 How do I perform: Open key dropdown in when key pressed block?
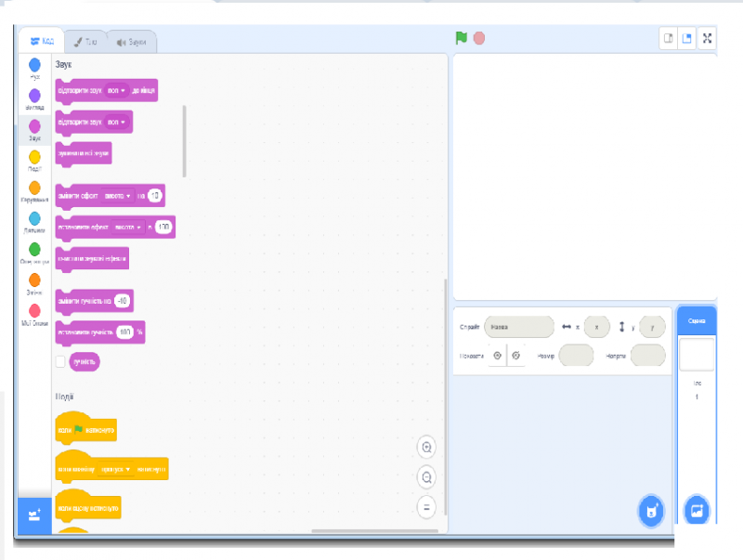[x=115, y=470]
